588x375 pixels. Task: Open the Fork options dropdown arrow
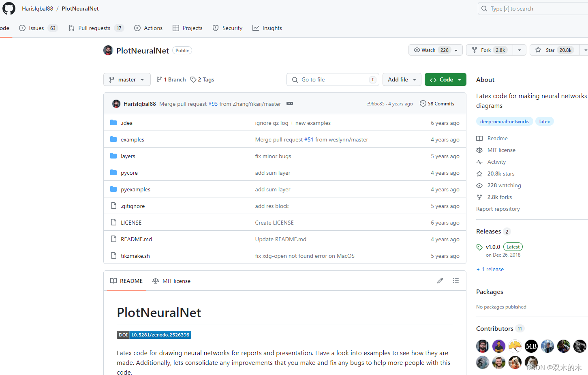pos(520,50)
